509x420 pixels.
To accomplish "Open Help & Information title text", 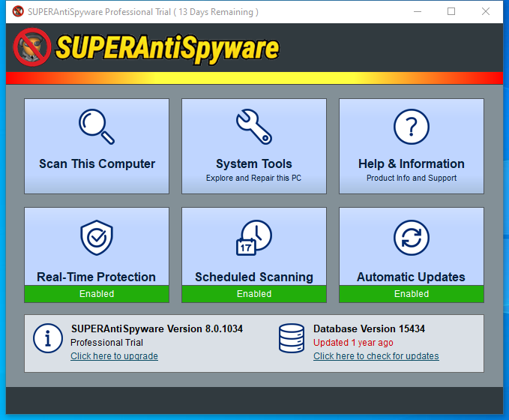I will (x=412, y=163).
